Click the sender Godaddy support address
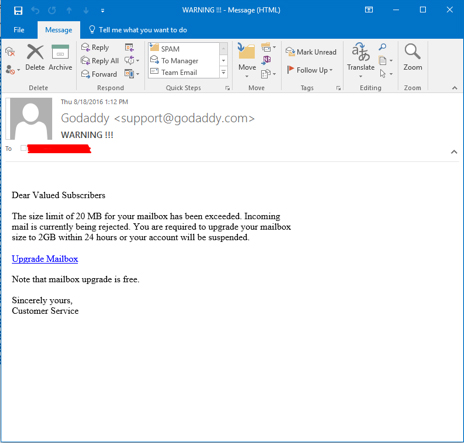Viewport: 464px width, 443px height. click(x=158, y=118)
